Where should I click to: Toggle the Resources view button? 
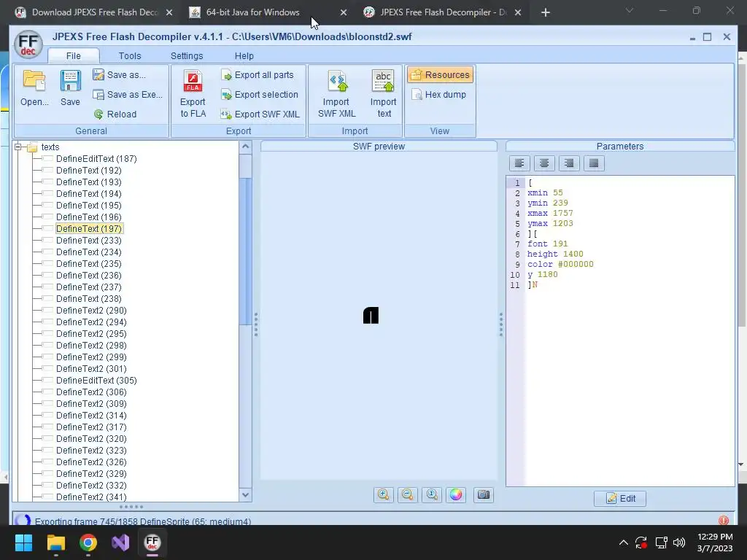point(440,75)
